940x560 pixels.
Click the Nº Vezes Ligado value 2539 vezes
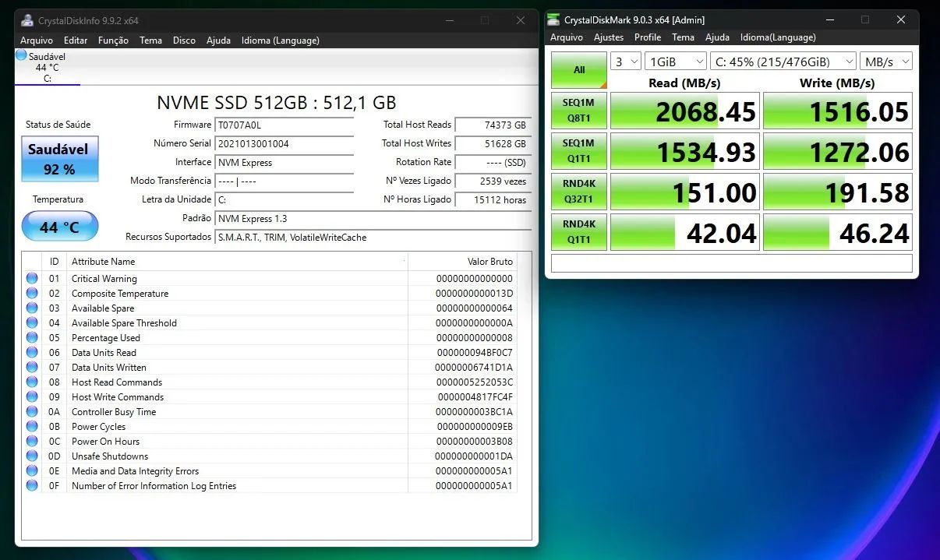[x=493, y=181]
